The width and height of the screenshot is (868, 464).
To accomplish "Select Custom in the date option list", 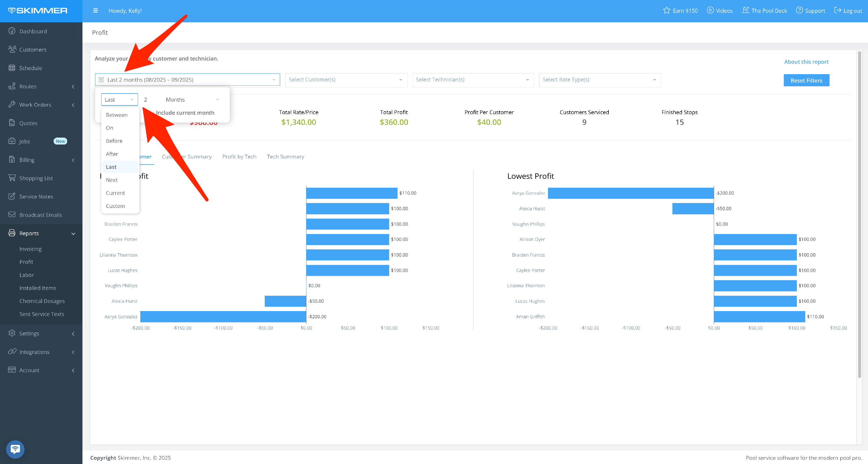I will click(x=115, y=206).
